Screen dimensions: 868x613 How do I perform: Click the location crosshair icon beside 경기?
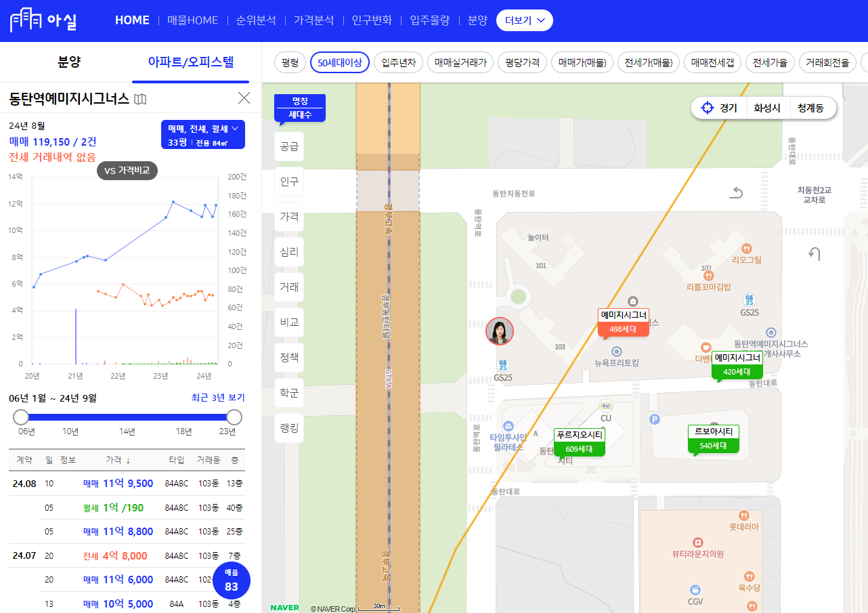[706, 107]
